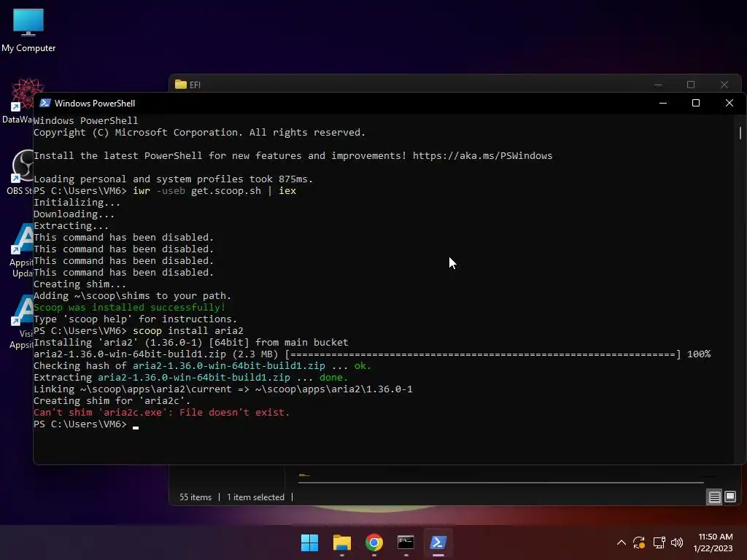This screenshot has width=747, height=560.
Task: Click 'Extracting aria2-1.36.0-win-64bit-build1.zip' line
Action: 190,378
